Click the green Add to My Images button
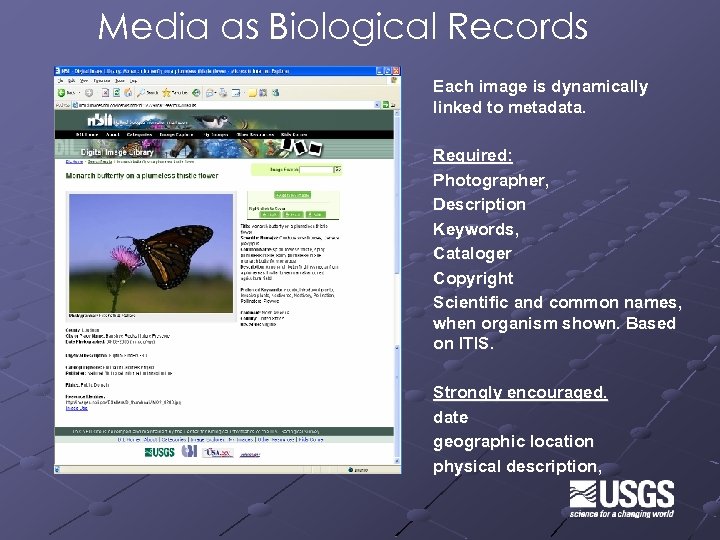The width and height of the screenshot is (720, 540). tap(292, 196)
